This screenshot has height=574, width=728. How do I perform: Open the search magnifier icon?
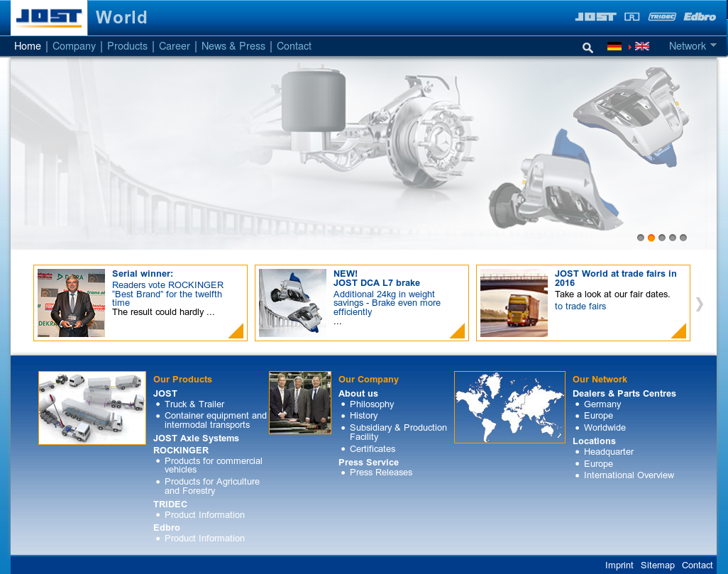coord(588,48)
